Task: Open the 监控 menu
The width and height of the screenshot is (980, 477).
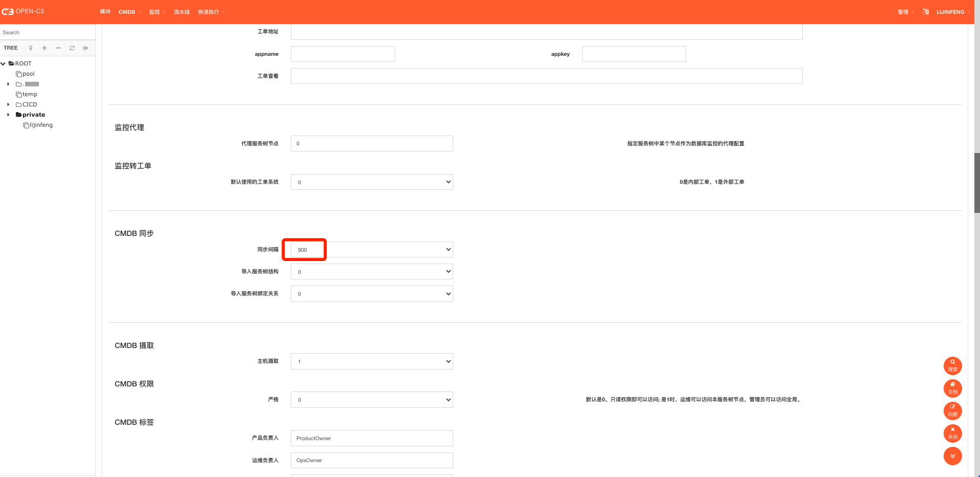Action: pyautogui.click(x=157, y=12)
